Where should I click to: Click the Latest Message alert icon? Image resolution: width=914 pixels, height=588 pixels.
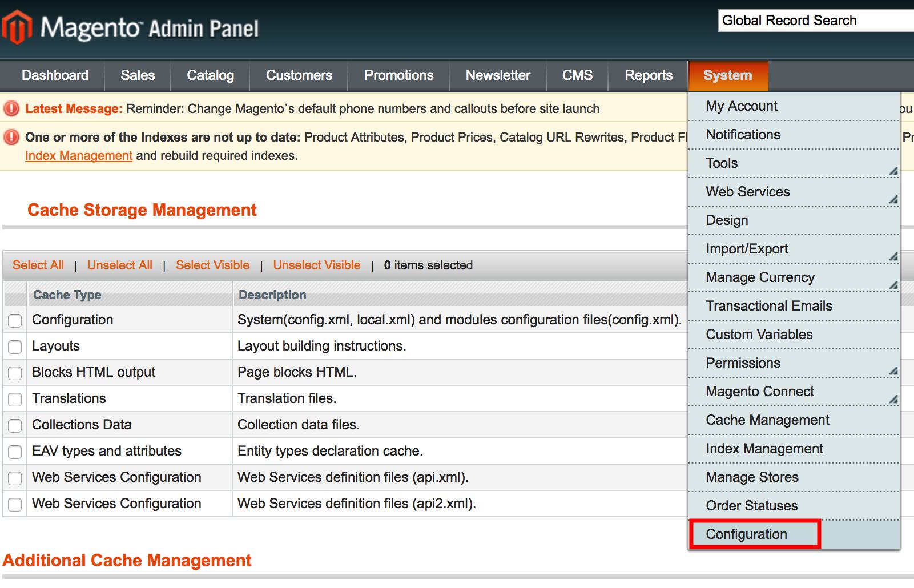point(11,108)
